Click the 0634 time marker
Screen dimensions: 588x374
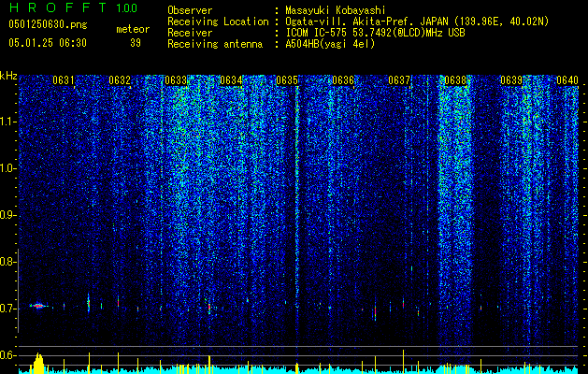pyautogui.click(x=231, y=80)
